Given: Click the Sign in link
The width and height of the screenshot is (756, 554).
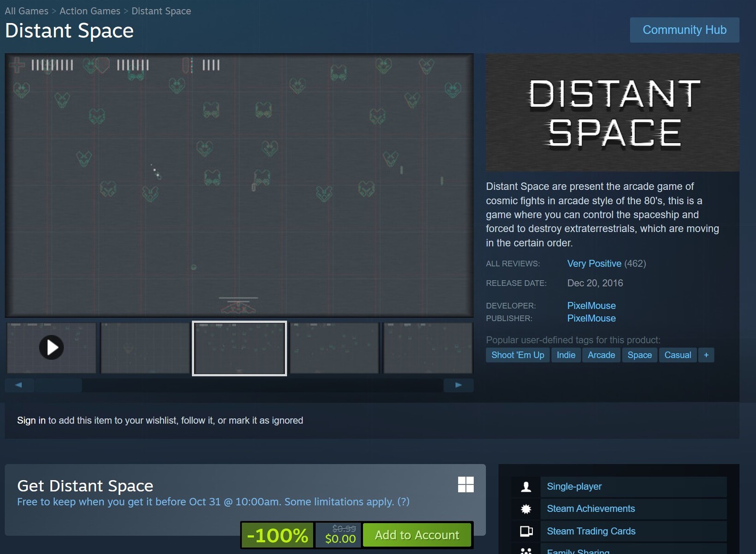Looking at the screenshot, I should coord(31,421).
